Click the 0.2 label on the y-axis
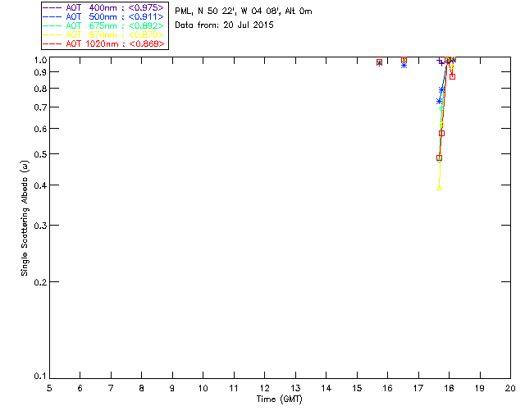 (x=37, y=282)
